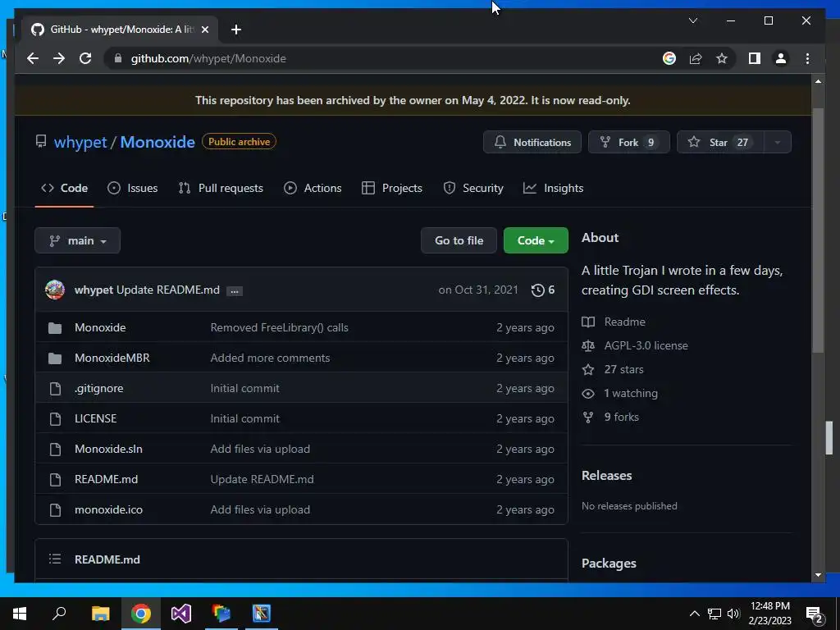This screenshot has width=840, height=630.
Task: Open Monoxide folder icon
Action: [x=55, y=328]
